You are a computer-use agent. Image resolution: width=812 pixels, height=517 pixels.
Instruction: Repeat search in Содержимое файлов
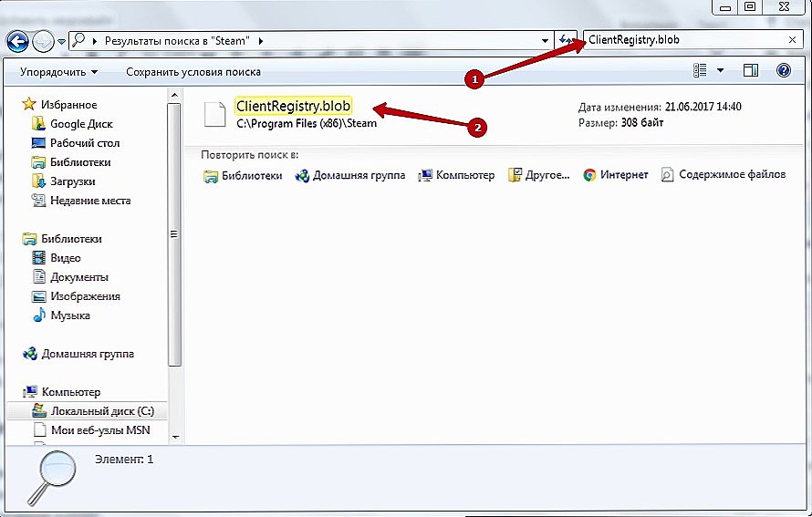coord(723,175)
